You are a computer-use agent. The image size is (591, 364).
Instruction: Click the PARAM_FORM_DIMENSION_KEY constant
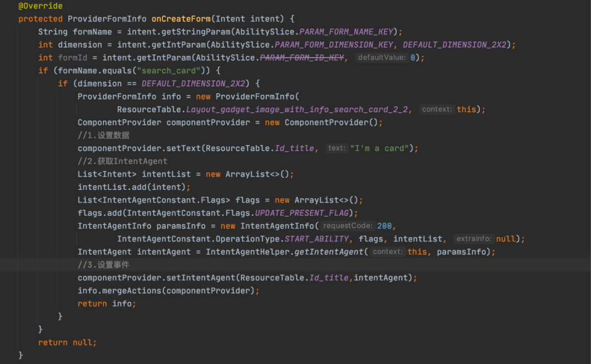pyautogui.click(x=334, y=44)
